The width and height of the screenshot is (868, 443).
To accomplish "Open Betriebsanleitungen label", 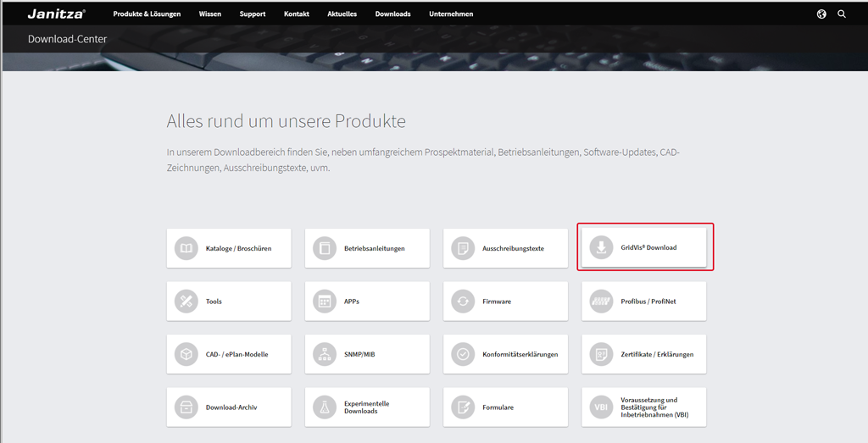I will (x=374, y=248).
